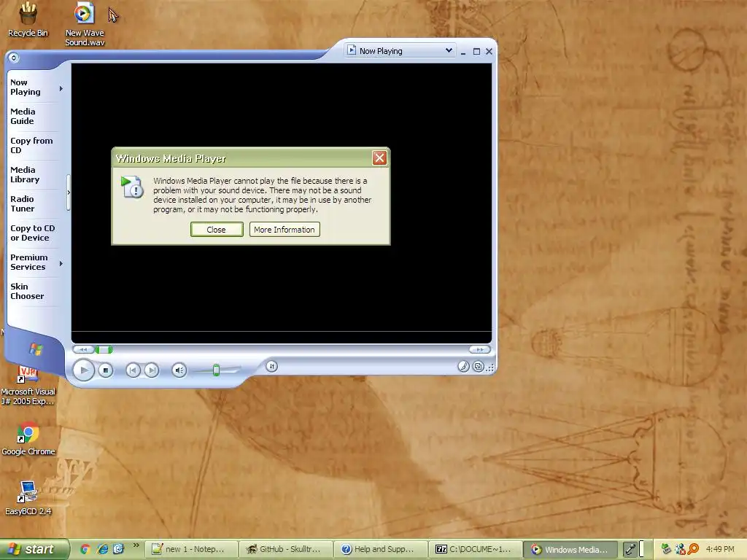Click the More Information button

pyautogui.click(x=285, y=230)
